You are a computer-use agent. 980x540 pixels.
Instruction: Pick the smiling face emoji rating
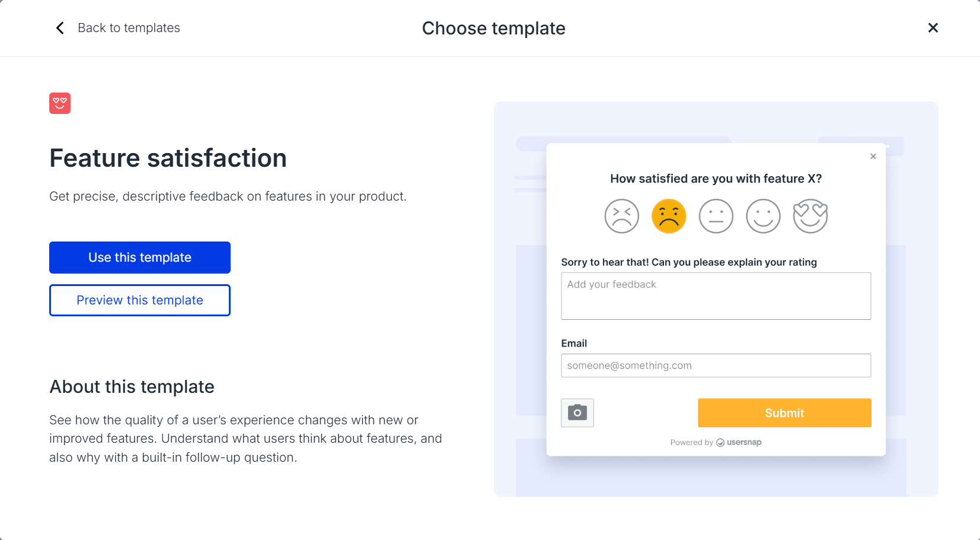click(763, 216)
